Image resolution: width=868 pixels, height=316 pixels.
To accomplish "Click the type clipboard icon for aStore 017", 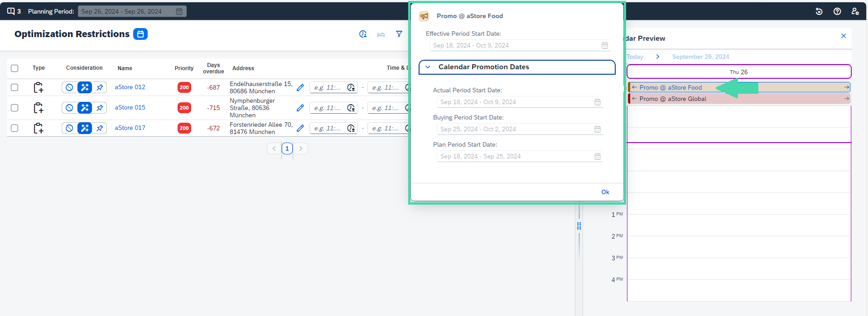I will click(x=39, y=128).
